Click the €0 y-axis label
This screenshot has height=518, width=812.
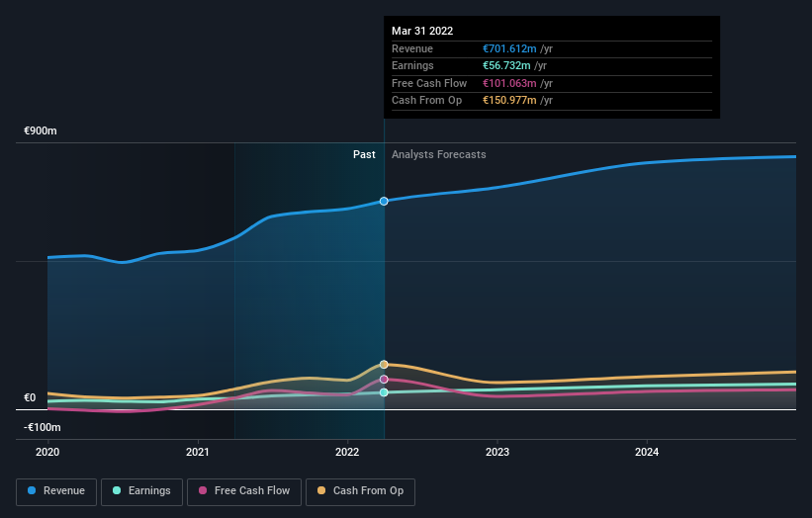(30, 398)
